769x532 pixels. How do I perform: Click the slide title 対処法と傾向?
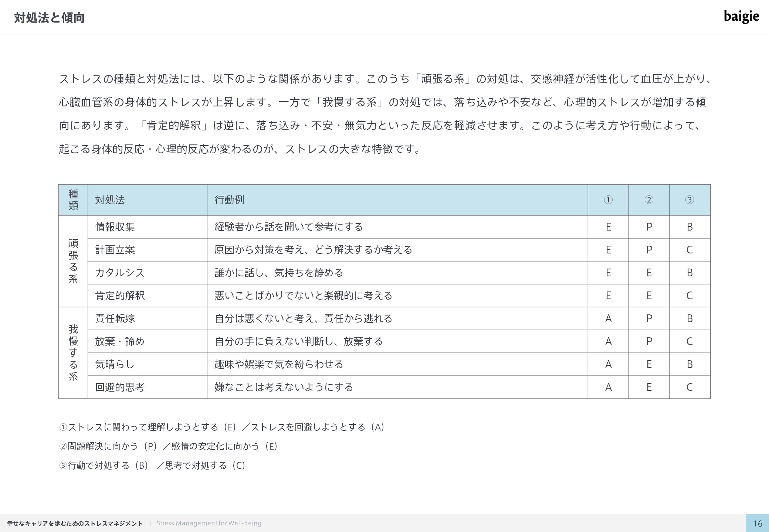49,18
